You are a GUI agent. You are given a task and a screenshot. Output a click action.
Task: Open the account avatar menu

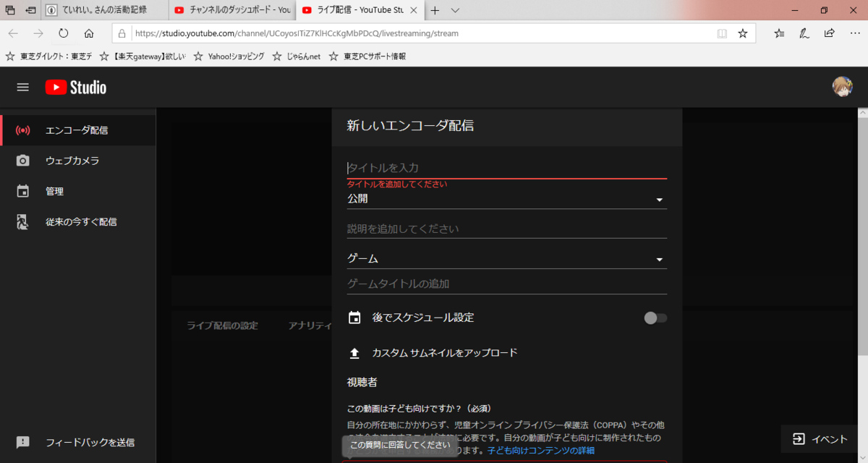coord(841,87)
